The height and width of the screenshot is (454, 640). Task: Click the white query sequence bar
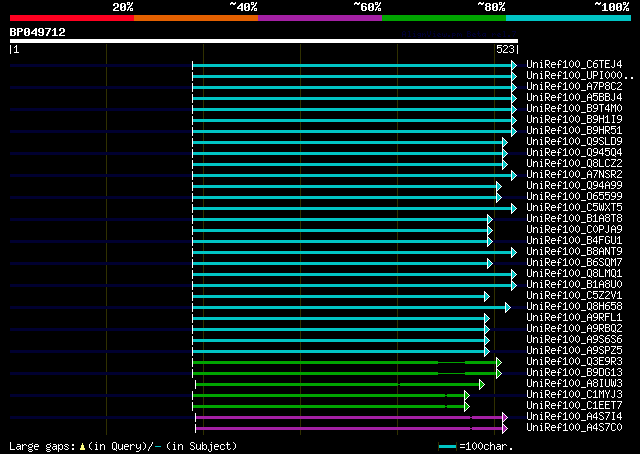[264, 41]
